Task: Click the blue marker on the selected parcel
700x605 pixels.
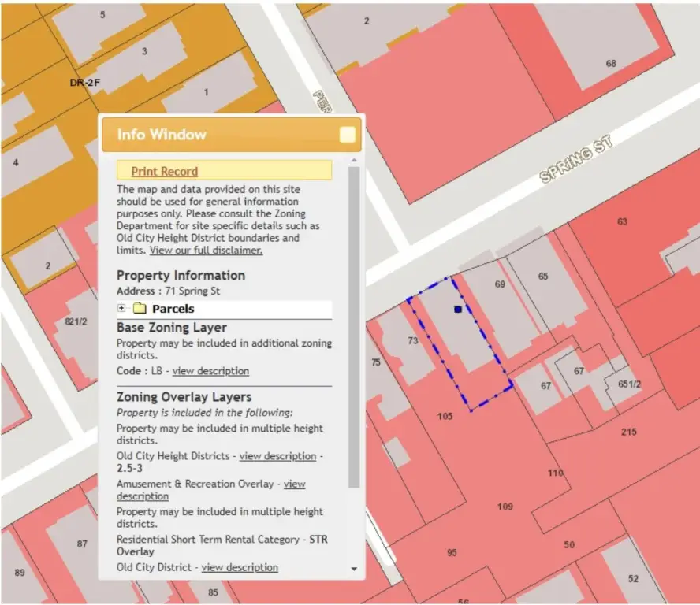Action: [x=457, y=310]
